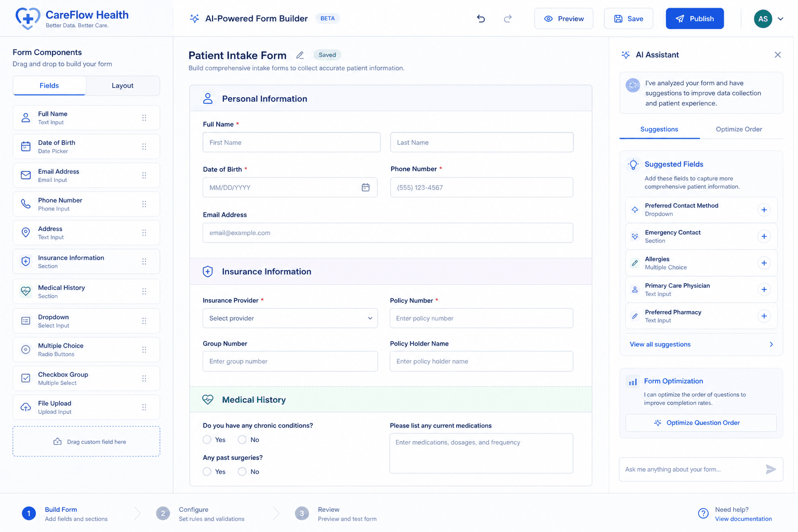The image size is (798, 532).
Task: Click the pencil icon beside Patient Intake Form
Action: [x=300, y=55]
